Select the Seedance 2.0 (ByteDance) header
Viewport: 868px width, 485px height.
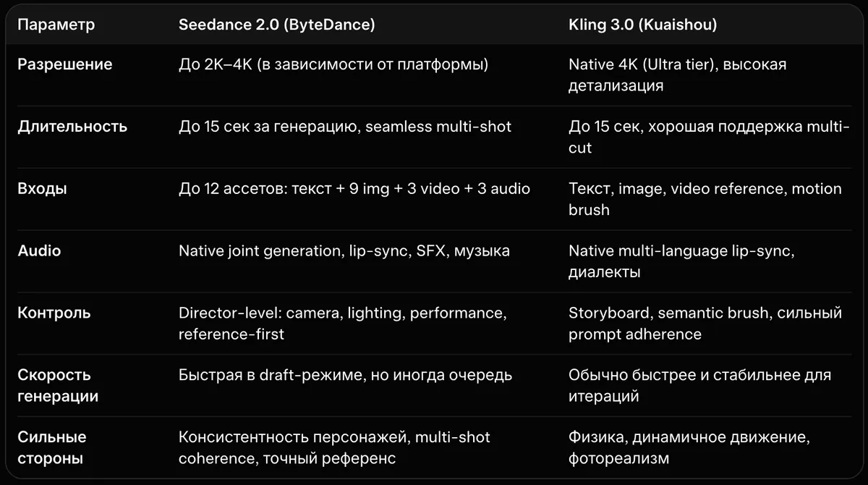point(277,25)
